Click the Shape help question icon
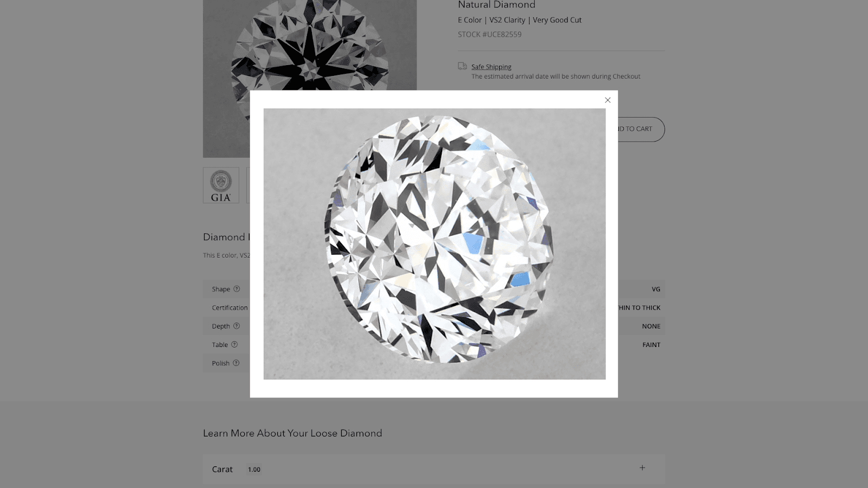This screenshot has height=488, width=868. [x=237, y=289]
